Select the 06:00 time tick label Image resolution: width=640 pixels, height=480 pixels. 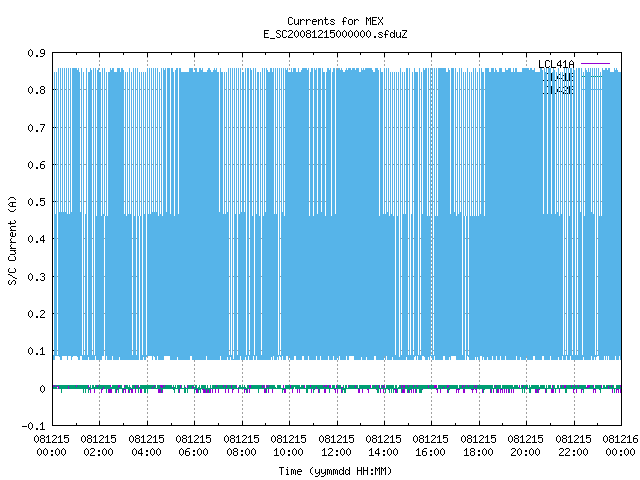[x=193, y=446]
